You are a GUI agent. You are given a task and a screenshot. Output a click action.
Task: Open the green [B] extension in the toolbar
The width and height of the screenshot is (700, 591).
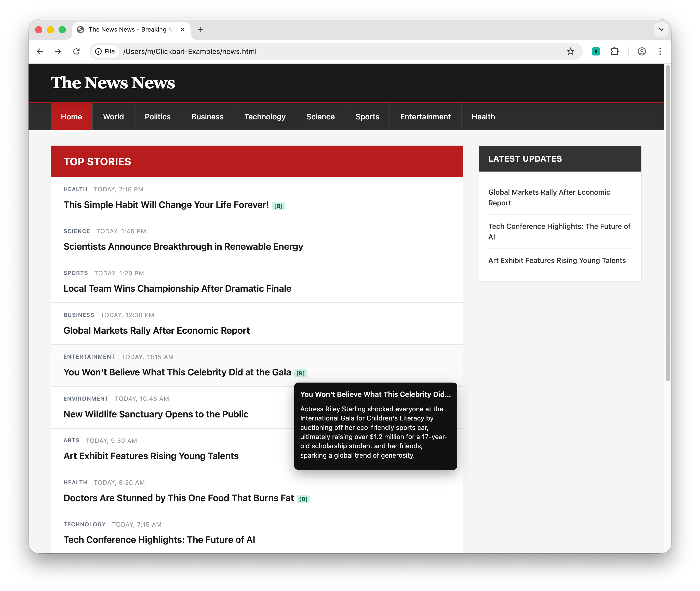point(596,51)
